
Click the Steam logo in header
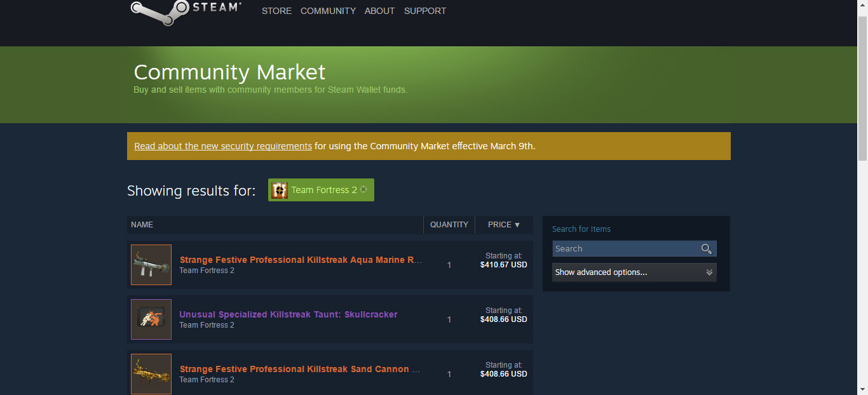click(x=185, y=11)
